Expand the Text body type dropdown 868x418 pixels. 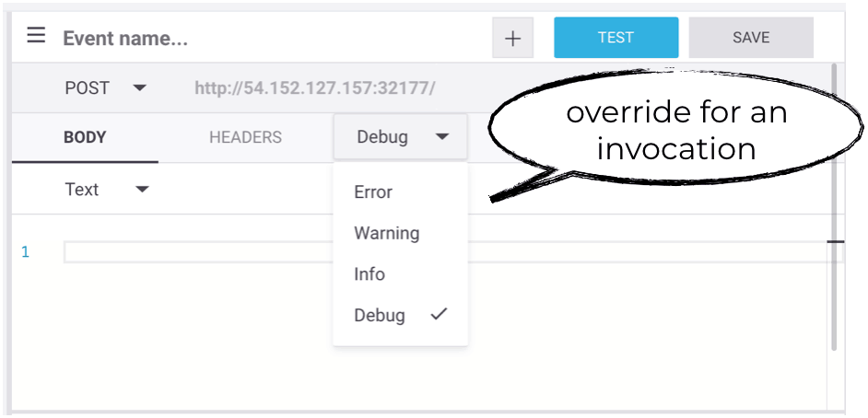pyautogui.click(x=106, y=190)
